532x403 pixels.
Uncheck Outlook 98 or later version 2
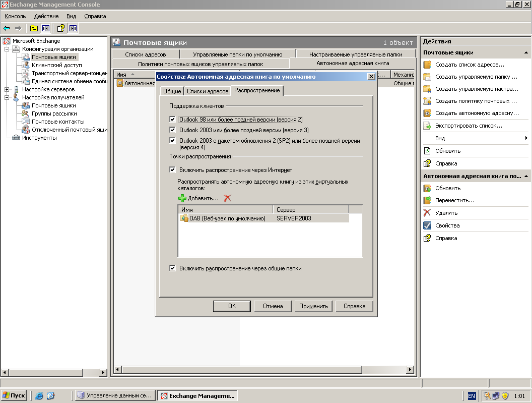coord(172,119)
